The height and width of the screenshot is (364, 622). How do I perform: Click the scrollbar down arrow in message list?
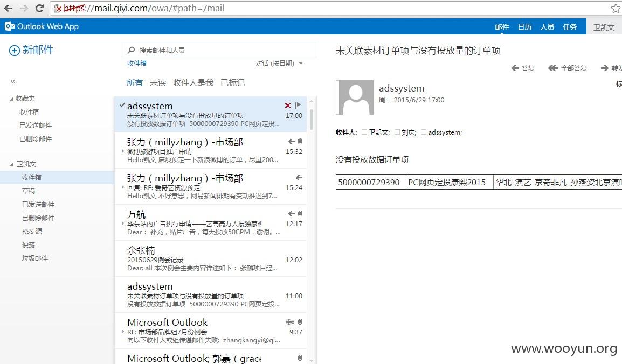coord(312,360)
